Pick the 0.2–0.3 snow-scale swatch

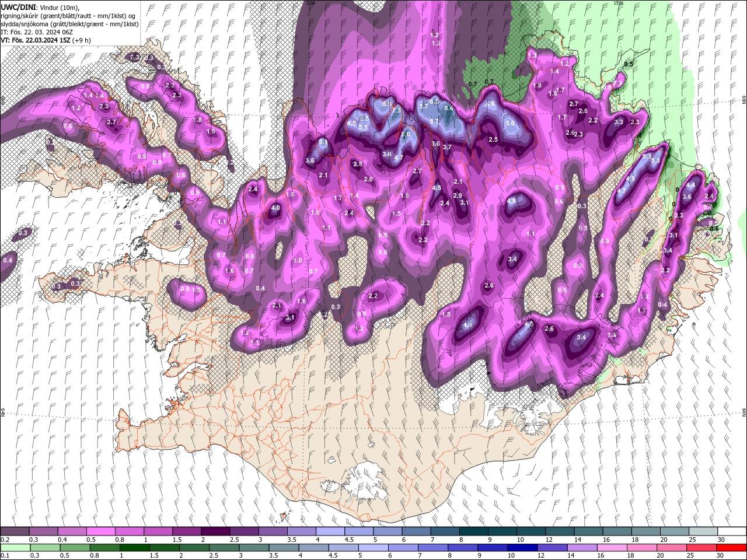tap(15, 531)
